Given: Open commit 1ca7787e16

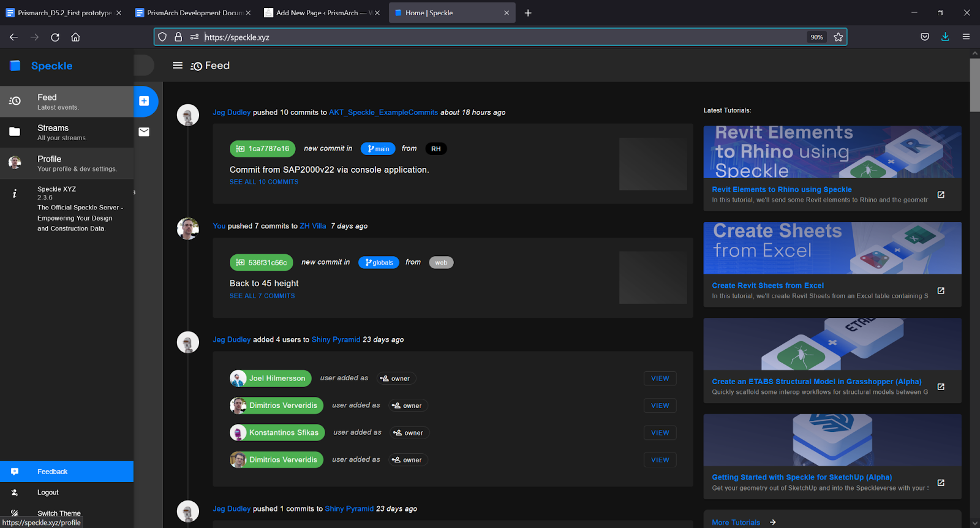Looking at the screenshot, I should coord(262,149).
